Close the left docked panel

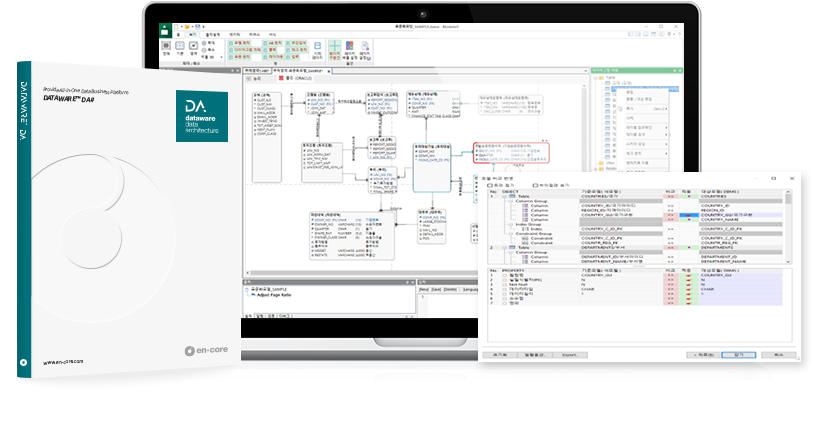[238, 71]
